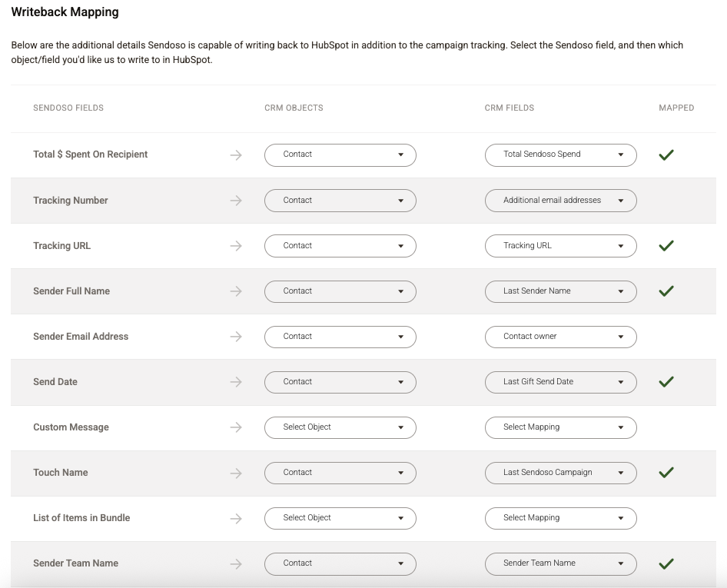Select the List of Items in Bundle label

[x=81, y=518]
